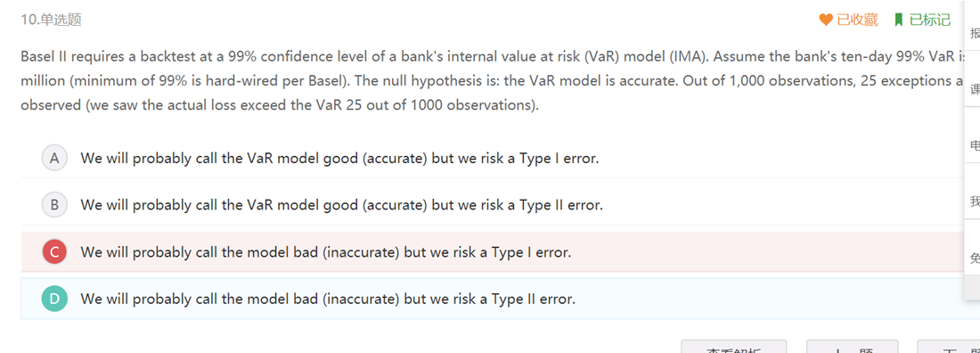Click the 已收藏 favorited label
Screen dimensions: 980x353
click(x=857, y=20)
